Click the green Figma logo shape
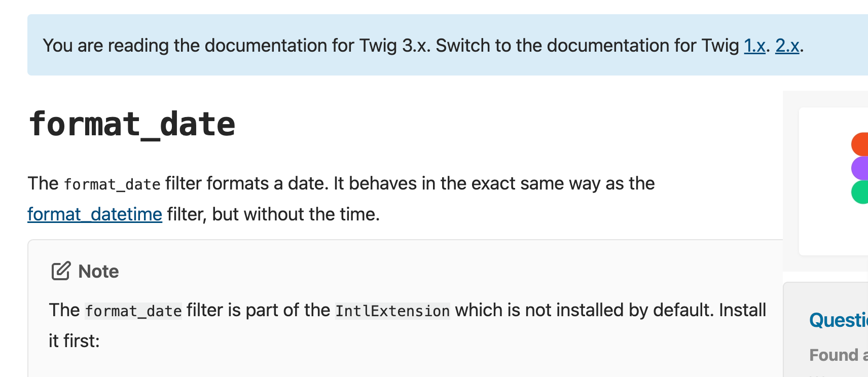Viewport: 868px width, 377px height. click(x=860, y=192)
